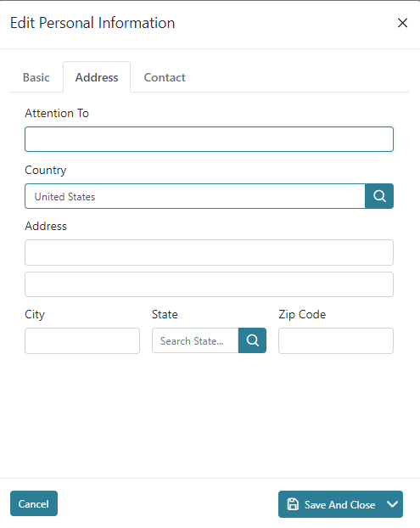Click the Save And Close button text
The width and height of the screenshot is (420, 528).
(x=340, y=504)
